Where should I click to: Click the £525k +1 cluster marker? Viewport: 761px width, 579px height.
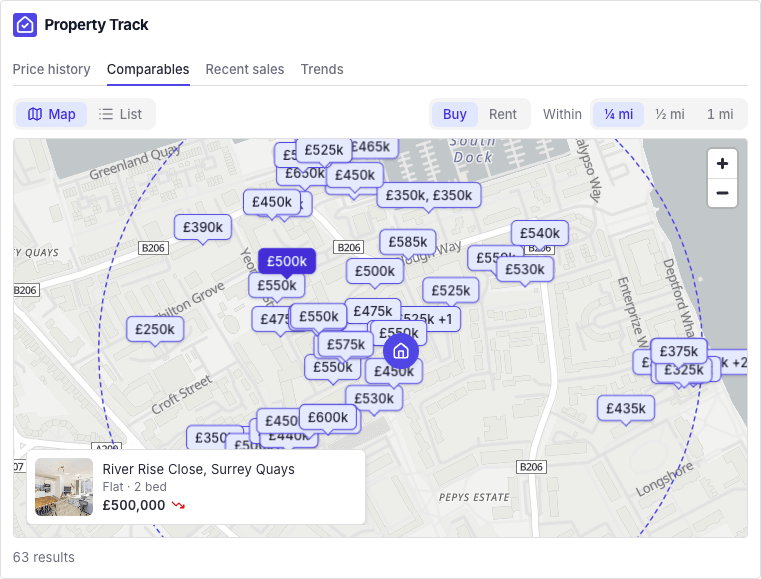point(432,319)
